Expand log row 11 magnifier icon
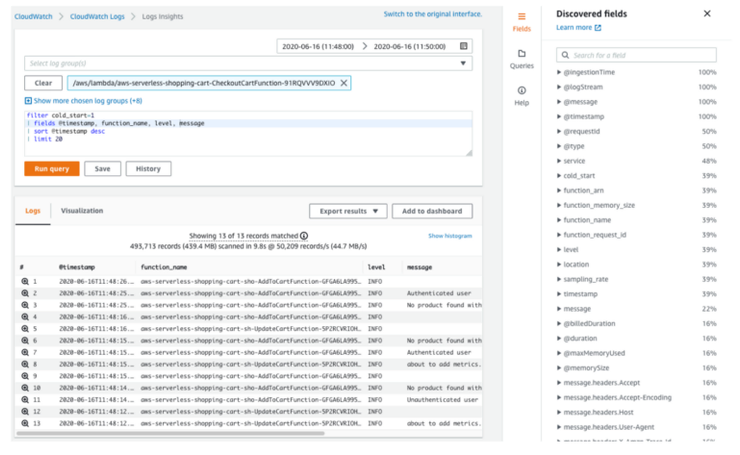 point(25,399)
